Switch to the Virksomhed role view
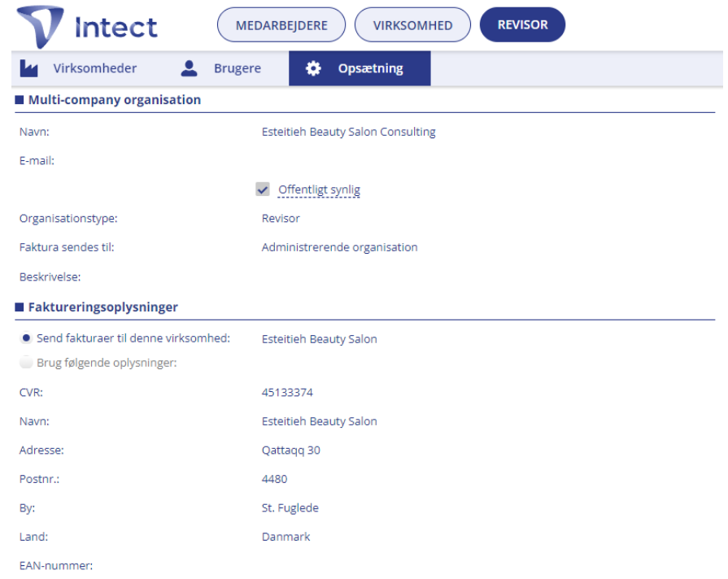The height and width of the screenshot is (579, 728). click(412, 25)
